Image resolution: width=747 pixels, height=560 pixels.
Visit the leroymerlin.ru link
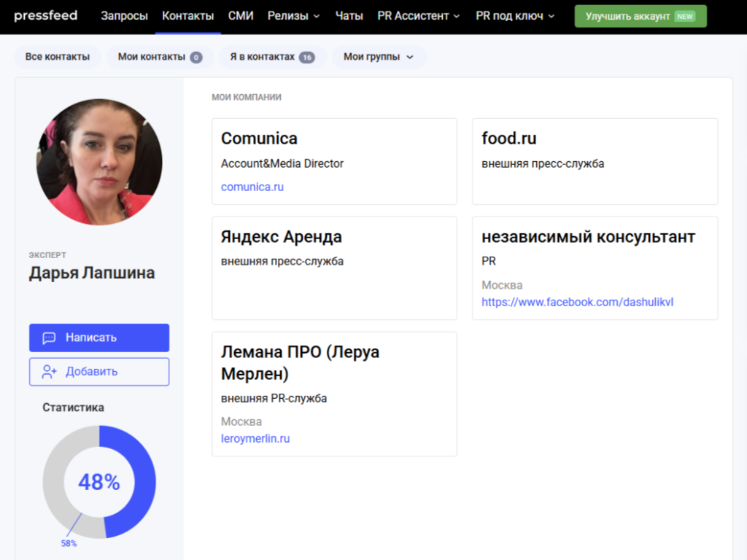pos(255,438)
